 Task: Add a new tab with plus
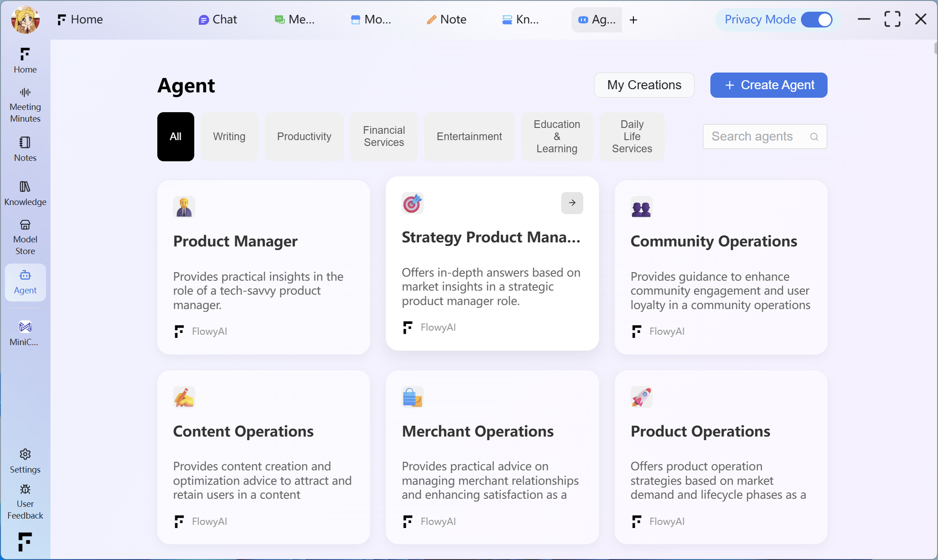click(633, 20)
